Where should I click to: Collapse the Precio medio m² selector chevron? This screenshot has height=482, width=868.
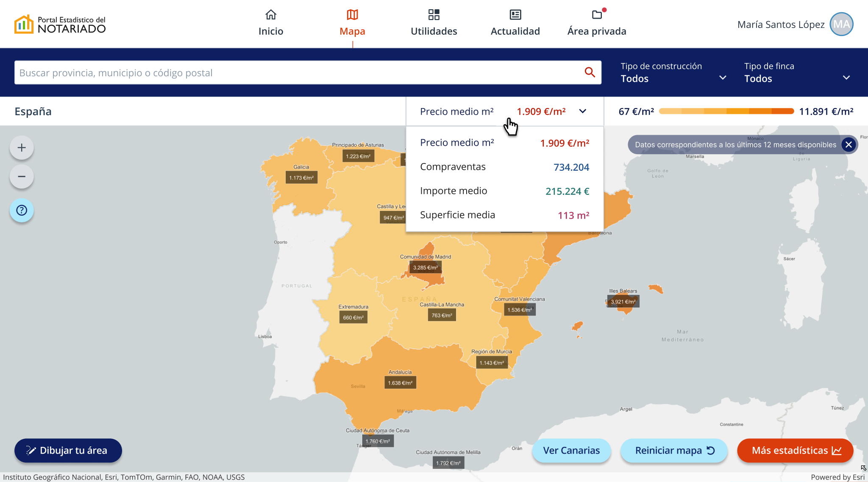click(583, 111)
